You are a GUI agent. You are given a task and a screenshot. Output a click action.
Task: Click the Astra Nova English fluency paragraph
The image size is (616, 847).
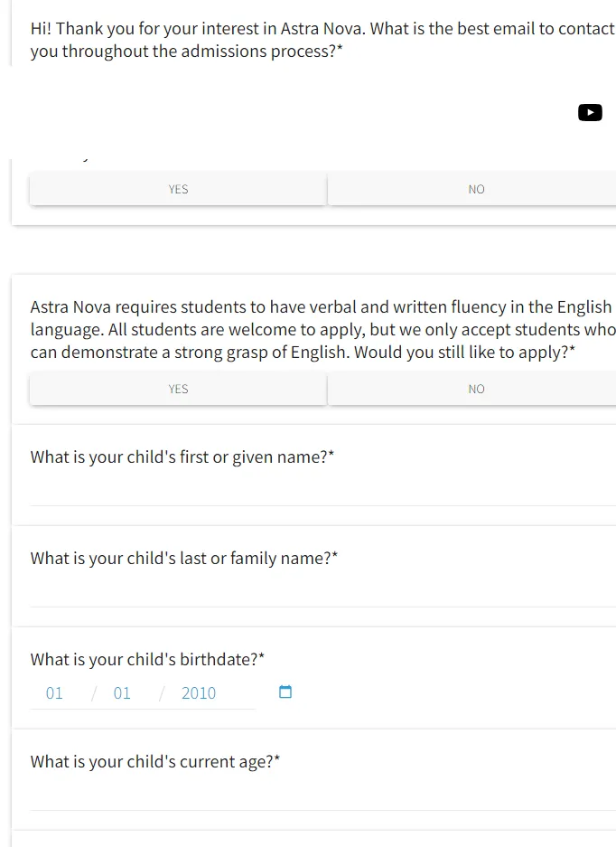(x=322, y=330)
